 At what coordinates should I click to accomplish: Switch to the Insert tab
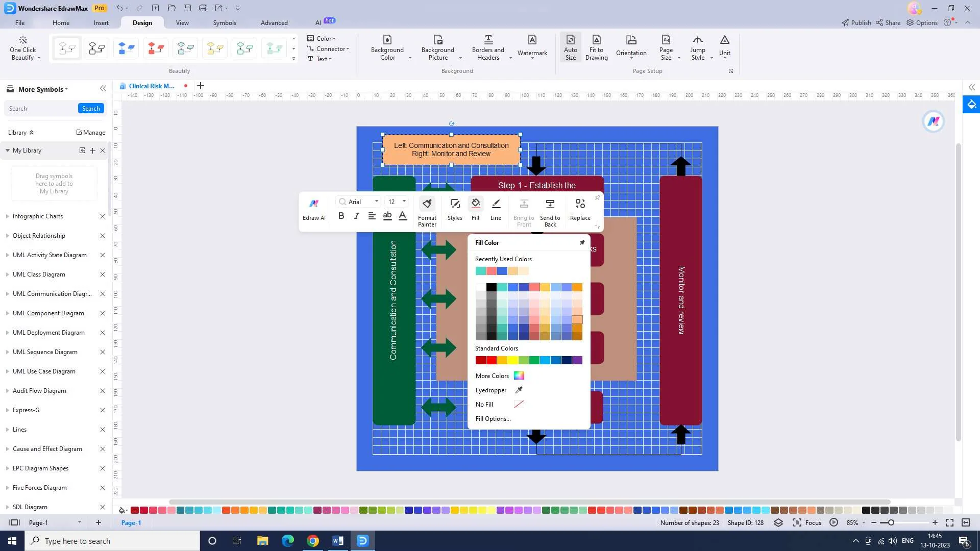coord(101,23)
